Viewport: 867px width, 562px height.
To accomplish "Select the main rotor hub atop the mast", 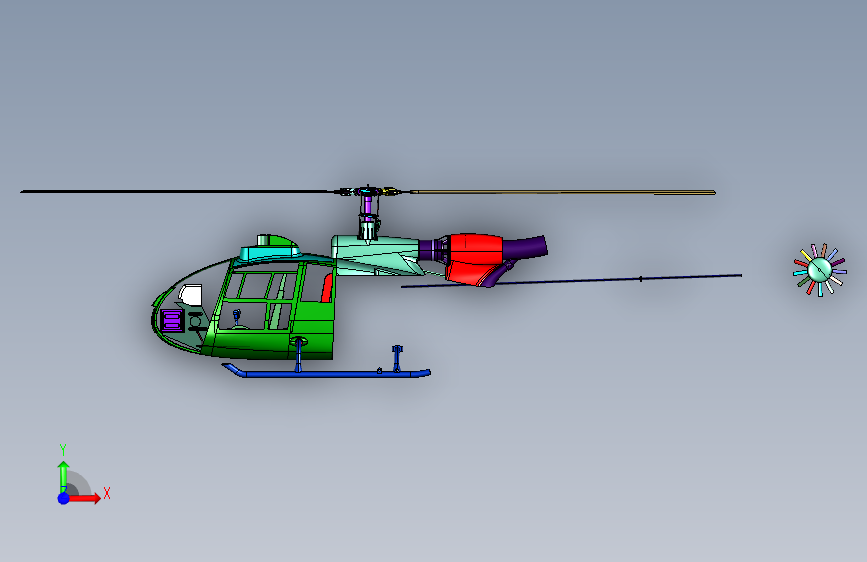I will click(x=368, y=191).
